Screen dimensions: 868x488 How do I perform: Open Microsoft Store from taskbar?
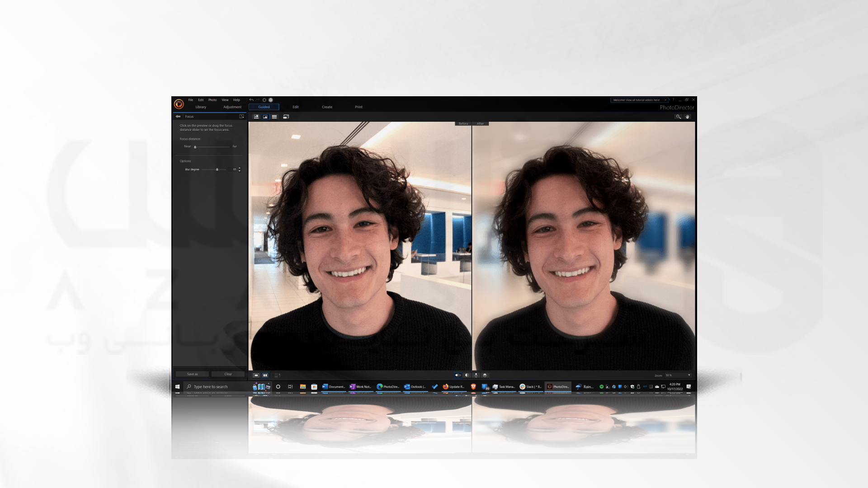[314, 387]
